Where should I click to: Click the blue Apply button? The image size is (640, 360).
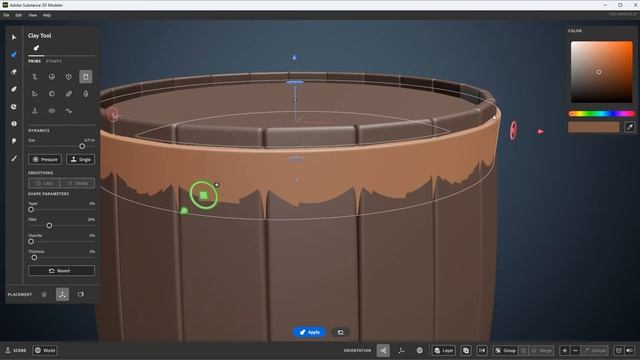click(x=309, y=332)
